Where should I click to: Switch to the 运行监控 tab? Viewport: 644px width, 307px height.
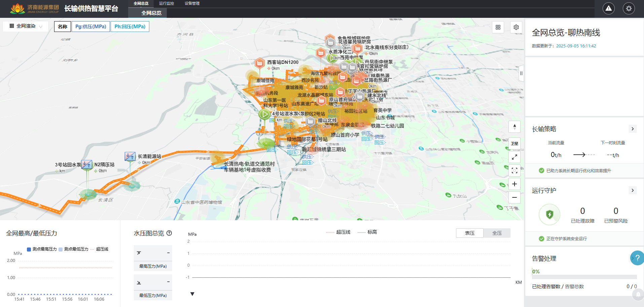[166, 3]
